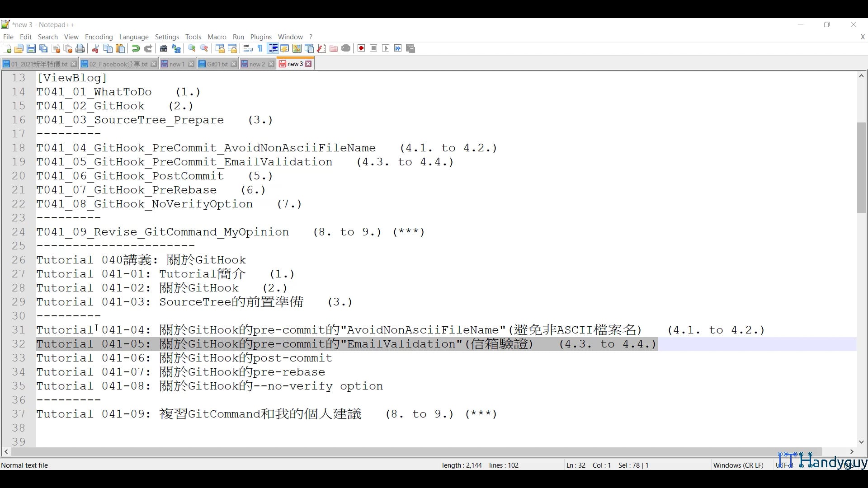Click line number 24 in the margin
The width and height of the screenshot is (868, 488).
[19, 232]
